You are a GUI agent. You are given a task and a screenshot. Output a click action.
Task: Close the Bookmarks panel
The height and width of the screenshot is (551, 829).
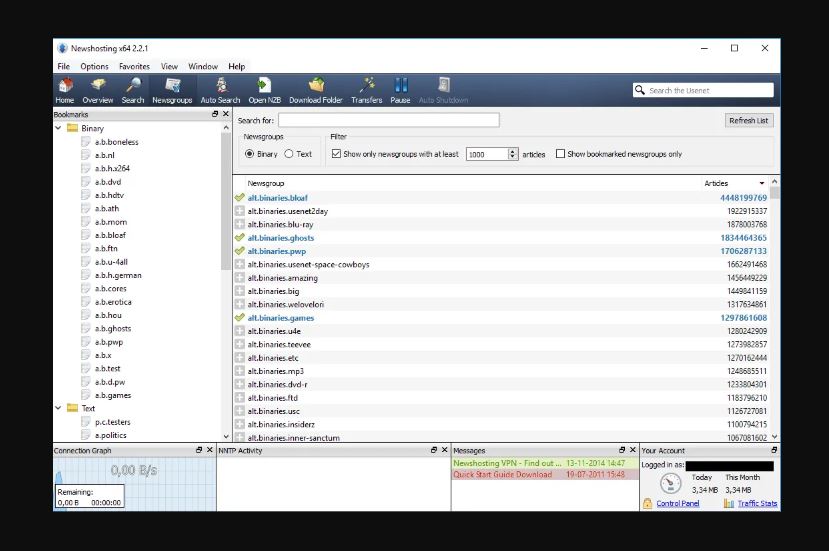click(x=226, y=114)
